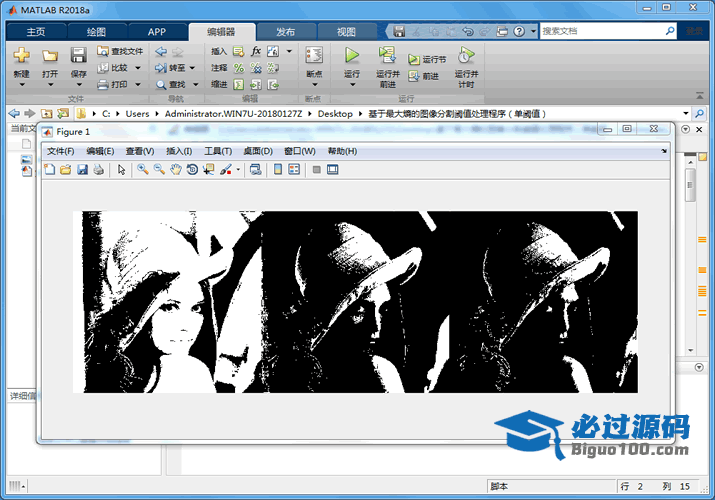Open the Figure 1 View (查看) menu
The height and width of the screenshot is (500, 715).
140,151
